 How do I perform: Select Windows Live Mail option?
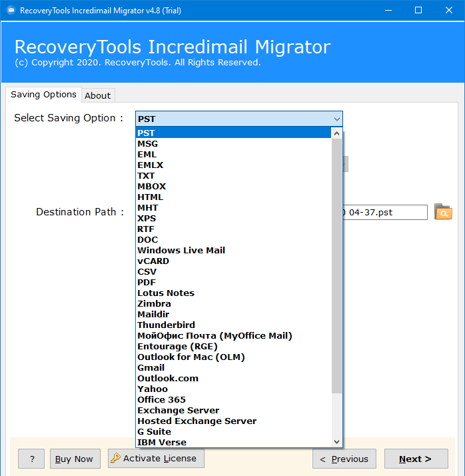pos(233,250)
